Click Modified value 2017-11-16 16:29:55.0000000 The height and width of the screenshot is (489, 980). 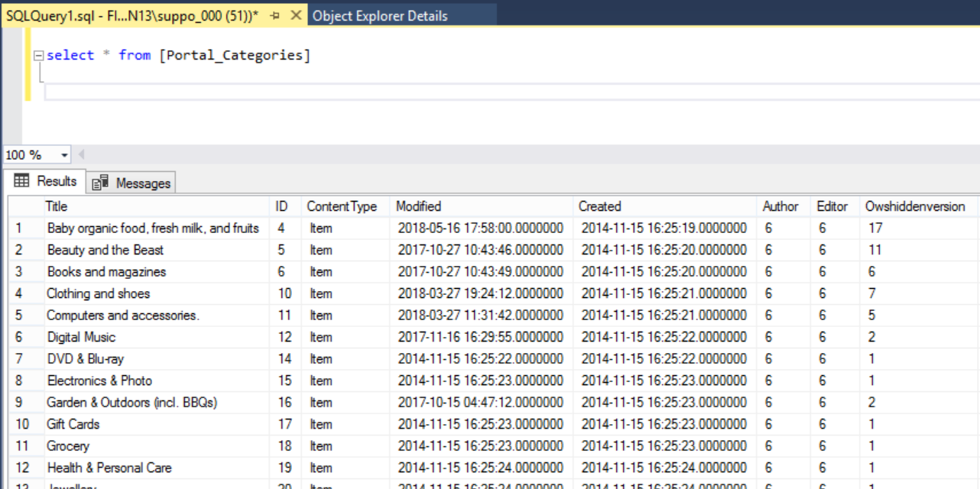click(482, 337)
